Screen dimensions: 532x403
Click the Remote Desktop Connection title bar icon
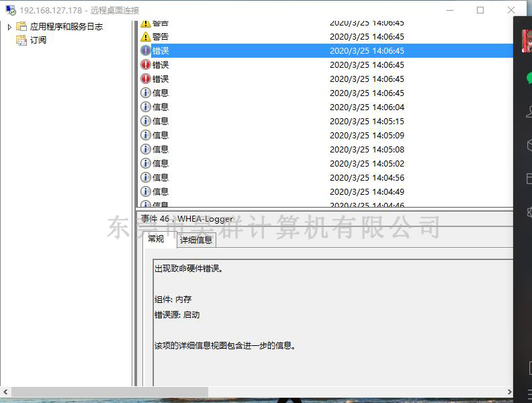pos(11,10)
